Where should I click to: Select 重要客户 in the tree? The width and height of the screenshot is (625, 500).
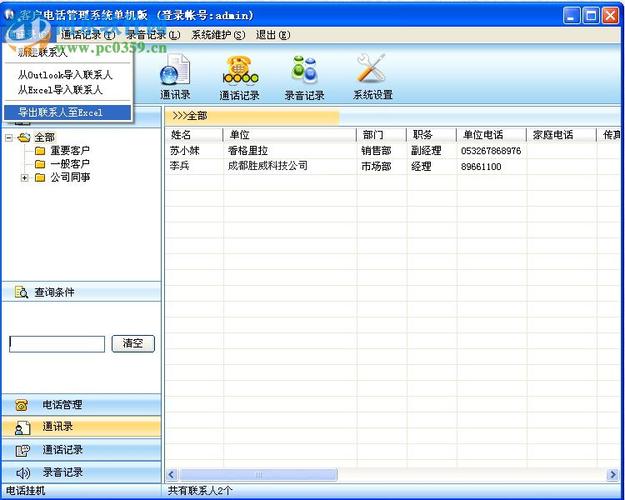click(70, 151)
